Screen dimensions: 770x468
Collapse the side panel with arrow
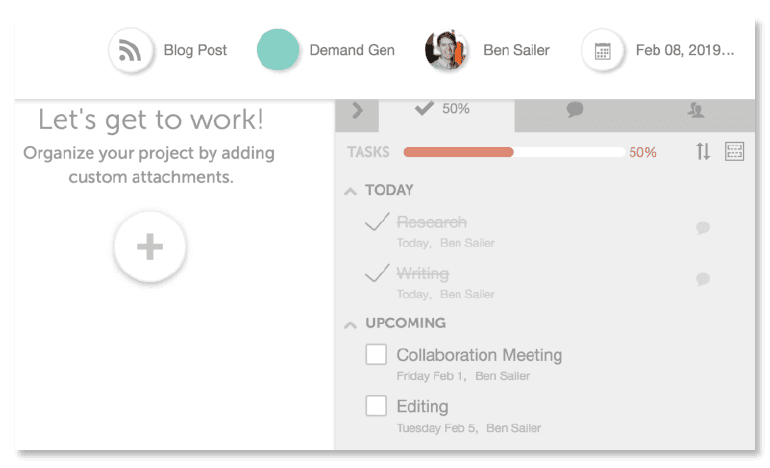357,111
